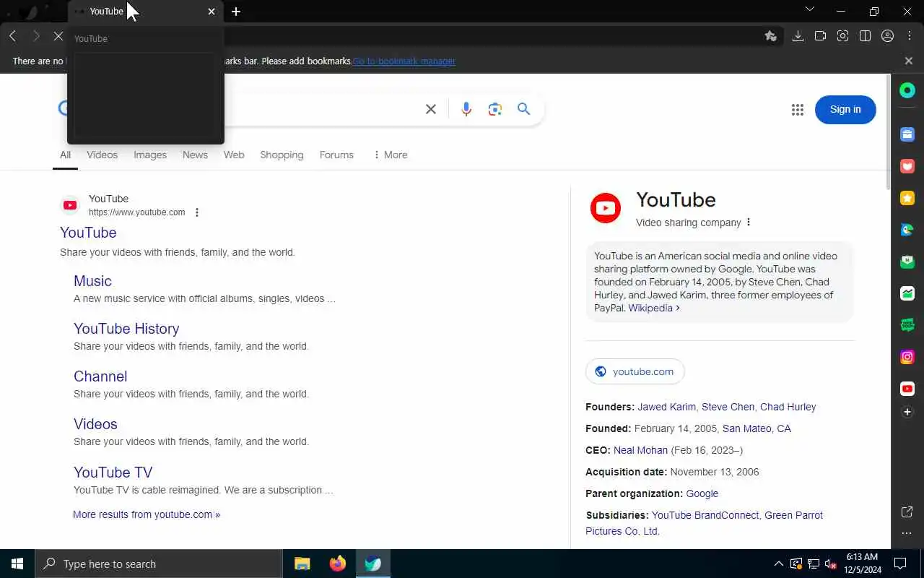Toggle the split-view sidebar icon
This screenshot has height=578, width=924.
tap(865, 36)
